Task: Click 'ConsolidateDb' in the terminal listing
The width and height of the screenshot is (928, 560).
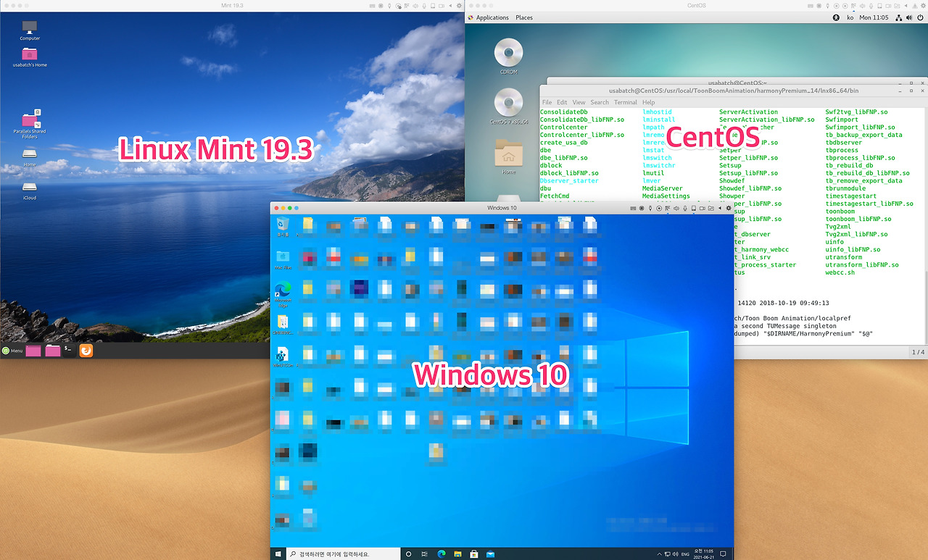Action: [564, 112]
